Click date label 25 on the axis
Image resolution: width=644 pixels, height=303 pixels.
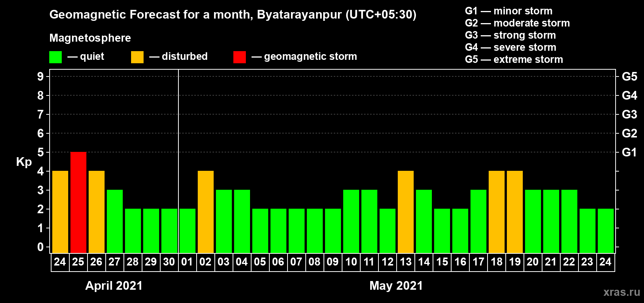[78, 262]
